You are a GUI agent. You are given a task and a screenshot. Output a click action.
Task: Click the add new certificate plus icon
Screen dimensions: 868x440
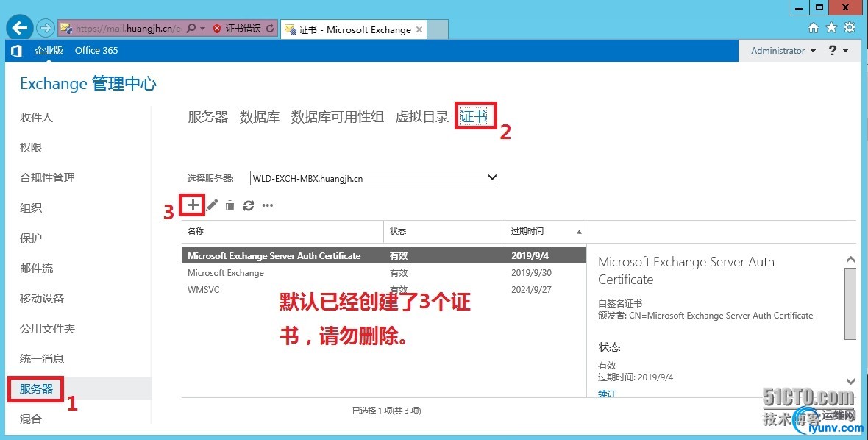click(193, 205)
